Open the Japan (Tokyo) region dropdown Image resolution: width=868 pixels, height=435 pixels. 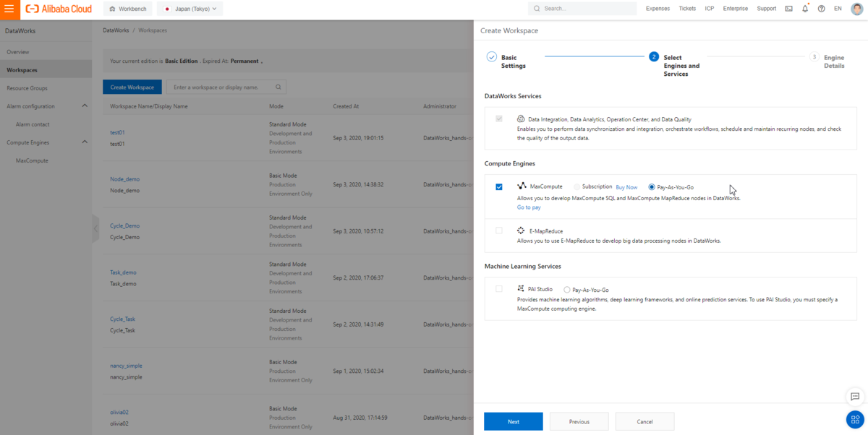tap(190, 9)
